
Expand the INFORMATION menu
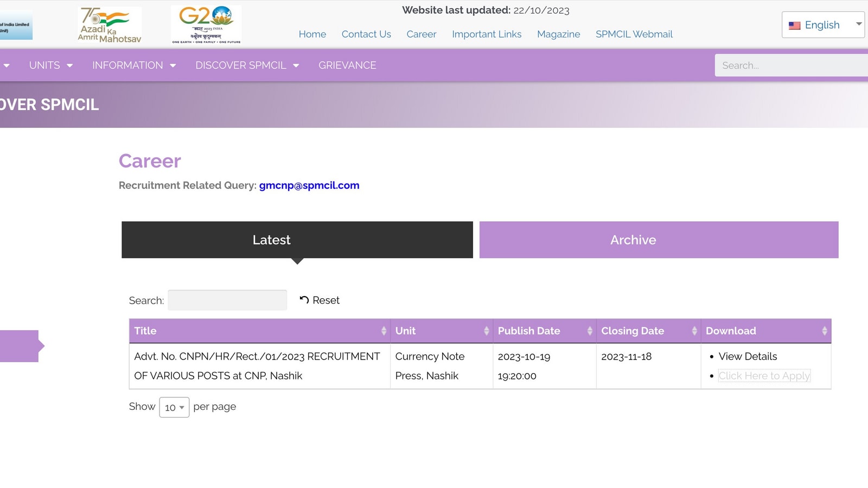point(134,65)
